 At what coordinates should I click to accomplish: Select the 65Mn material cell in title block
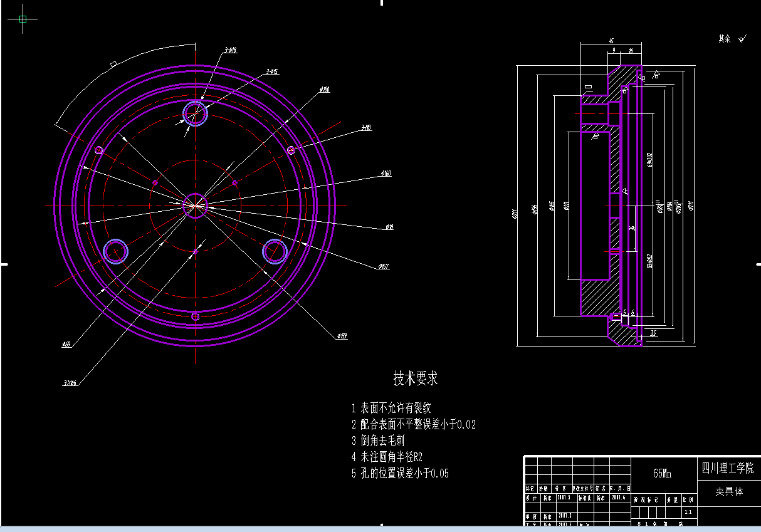(x=662, y=472)
